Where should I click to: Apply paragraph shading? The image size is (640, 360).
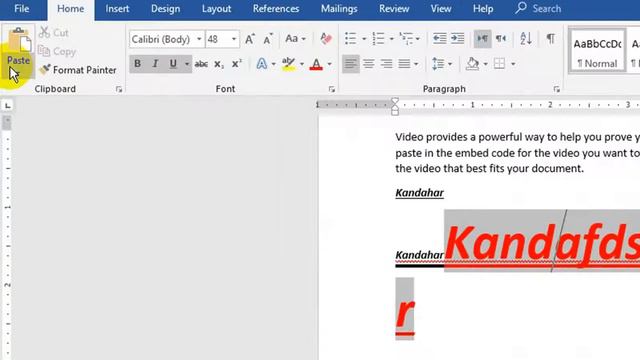472,64
